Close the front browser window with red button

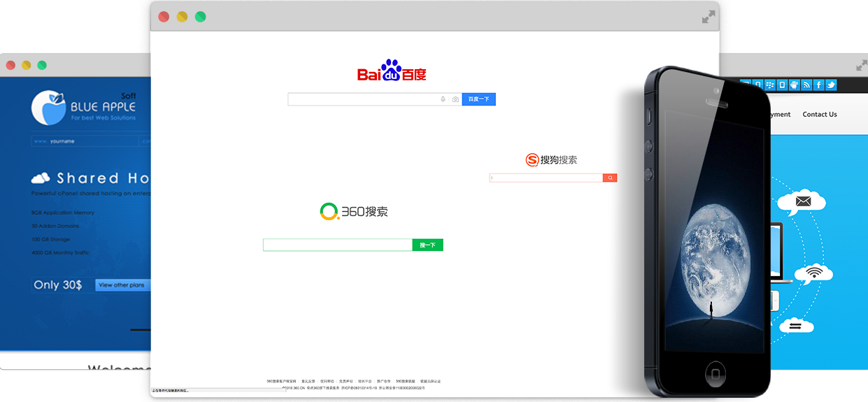164,17
